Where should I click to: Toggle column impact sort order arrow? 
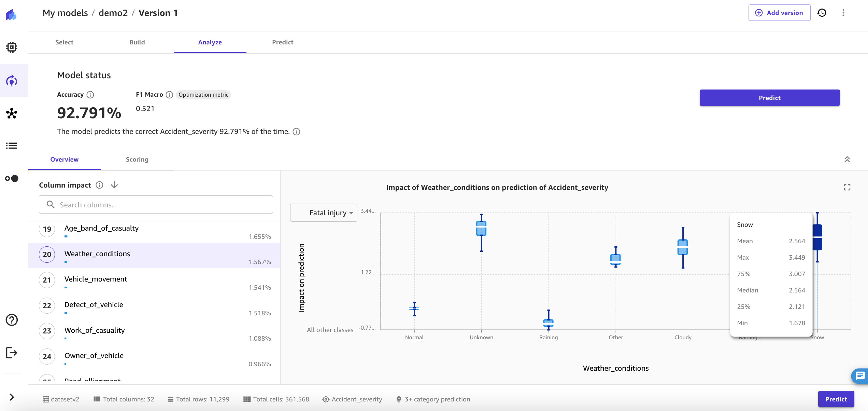[x=114, y=185]
